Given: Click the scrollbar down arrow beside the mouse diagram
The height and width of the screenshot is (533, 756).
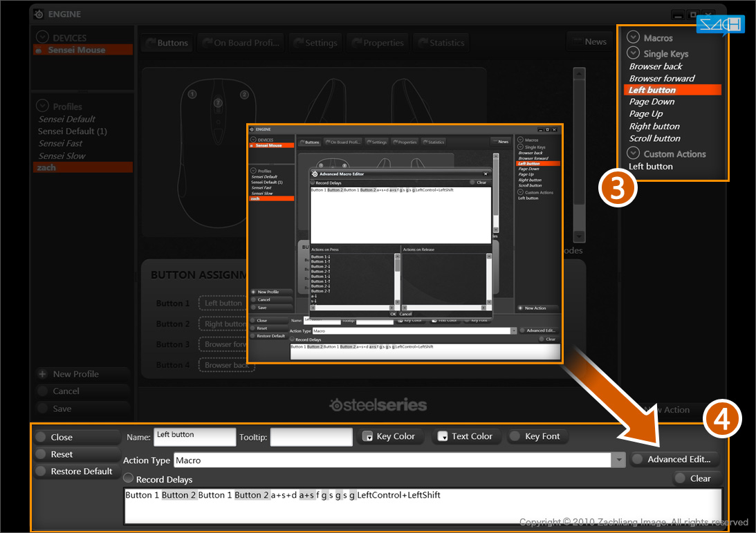Looking at the screenshot, I should pos(579,236).
